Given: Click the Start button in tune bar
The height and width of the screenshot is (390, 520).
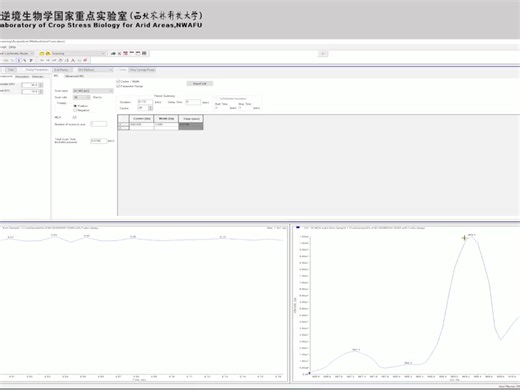Looking at the screenshot, I should [11, 70].
